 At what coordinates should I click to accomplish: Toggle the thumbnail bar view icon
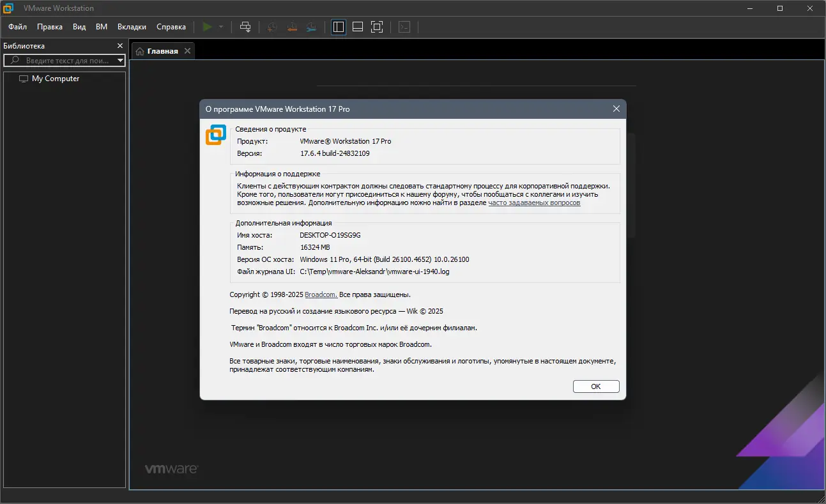point(358,27)
